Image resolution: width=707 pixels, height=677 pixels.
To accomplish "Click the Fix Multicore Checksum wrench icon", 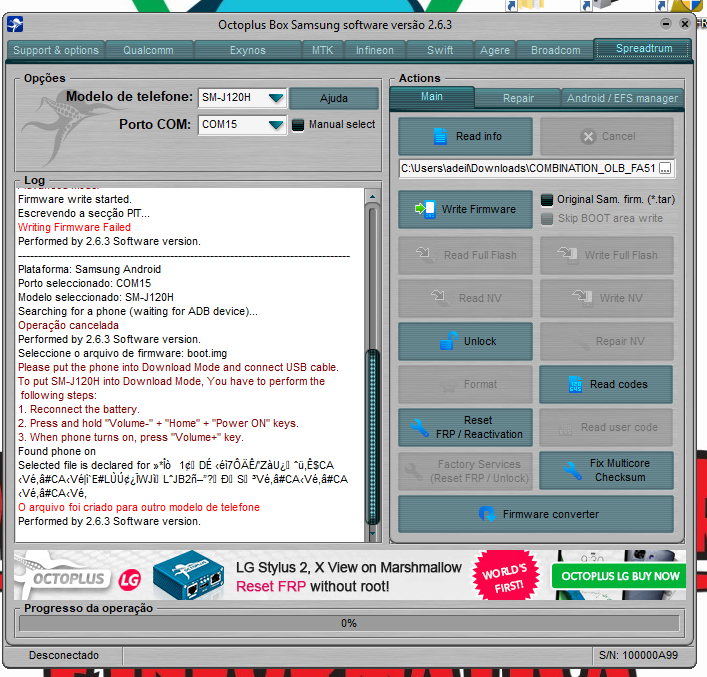I will tap(573, 470).
